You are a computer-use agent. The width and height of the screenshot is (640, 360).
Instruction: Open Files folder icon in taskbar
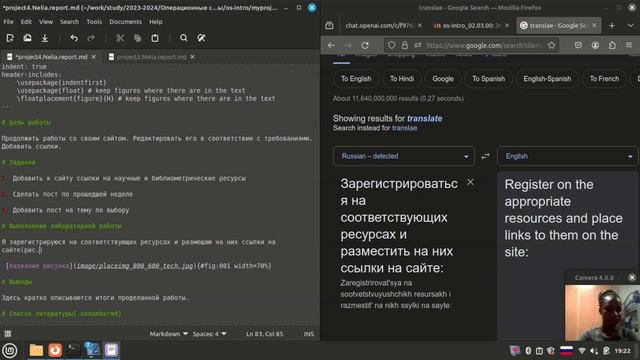click(x=36, y=350)
